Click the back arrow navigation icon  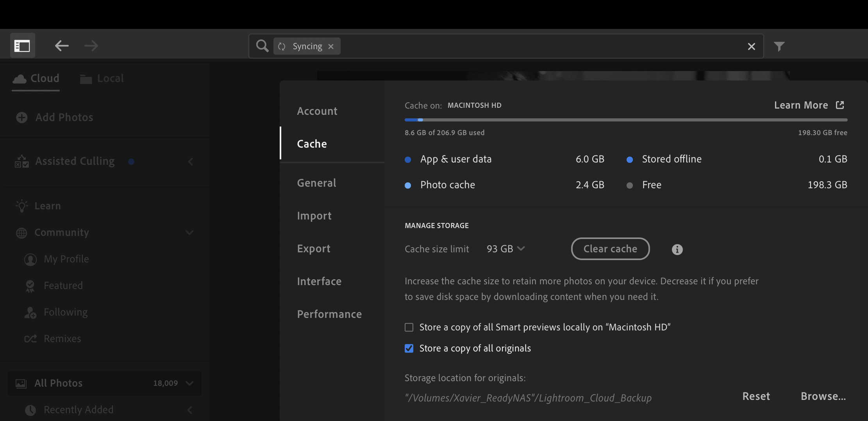62,46
